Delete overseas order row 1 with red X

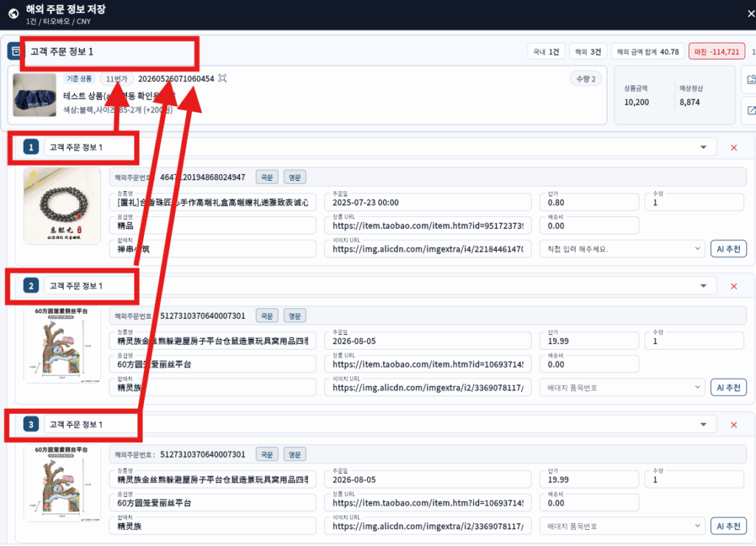pyautogui.click(x=734, y=148)
